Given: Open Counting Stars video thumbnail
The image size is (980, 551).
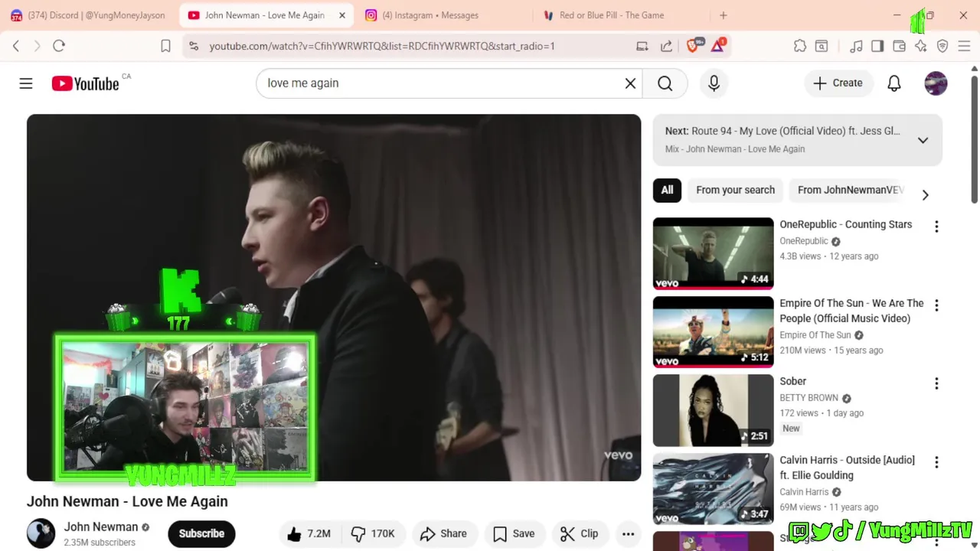Looking at the screenshot, I should pyautogui.click(x=713, y=253).
